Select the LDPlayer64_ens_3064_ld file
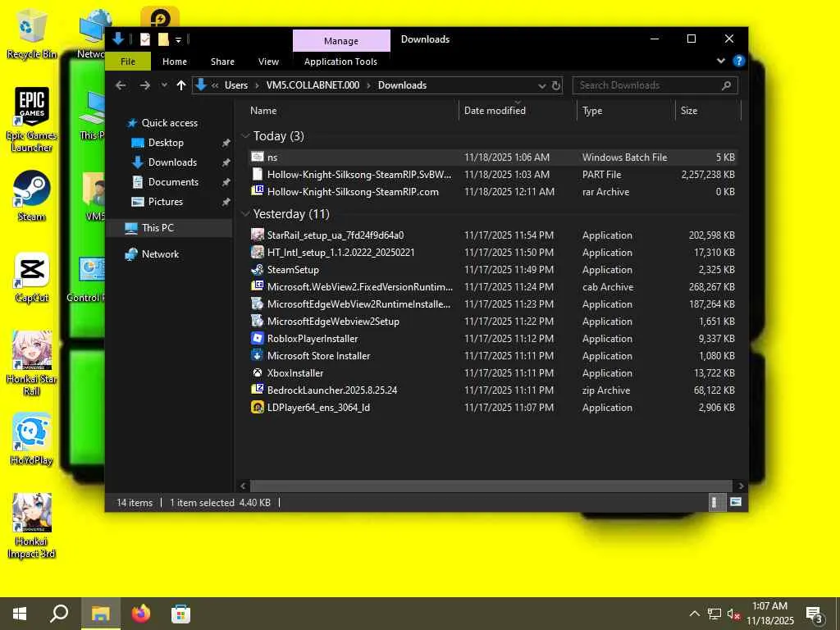This screenshot has height=630, width=840. click(x=492, y=407)
